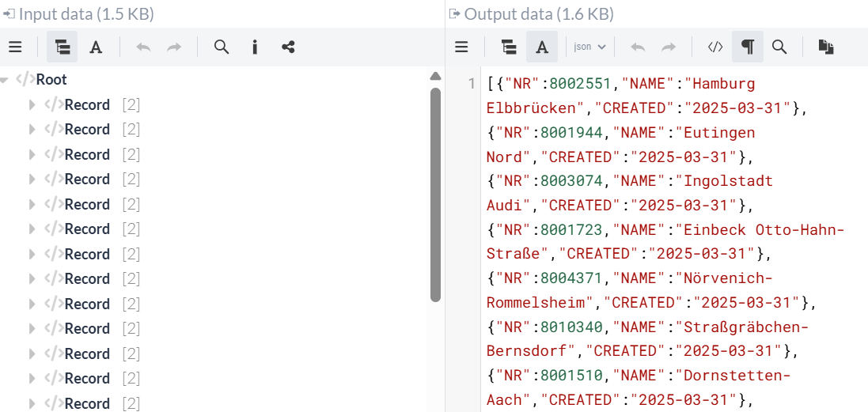The height and width of the screenshot is (412, 868).
Task: Collapse the Root node in the tree
Action: (x=5, y=80)
